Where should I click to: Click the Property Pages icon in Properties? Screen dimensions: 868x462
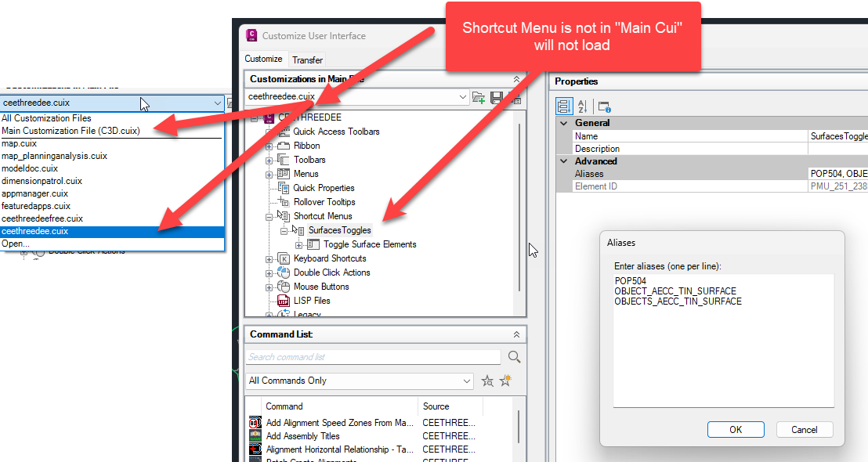click(x=604, y=106)
